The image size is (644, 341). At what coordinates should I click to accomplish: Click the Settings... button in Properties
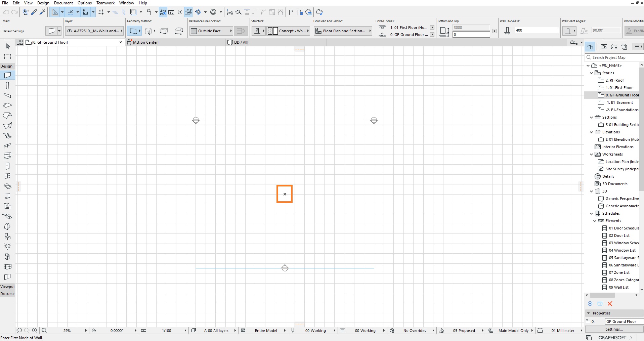point(614,329)
